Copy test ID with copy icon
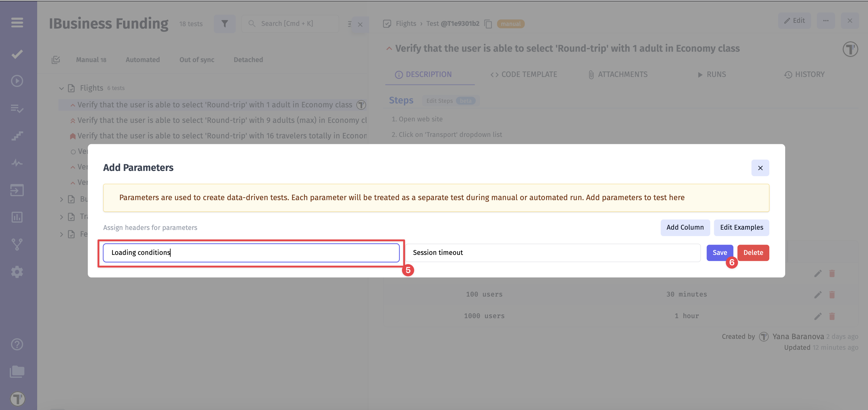 point(488,24)
